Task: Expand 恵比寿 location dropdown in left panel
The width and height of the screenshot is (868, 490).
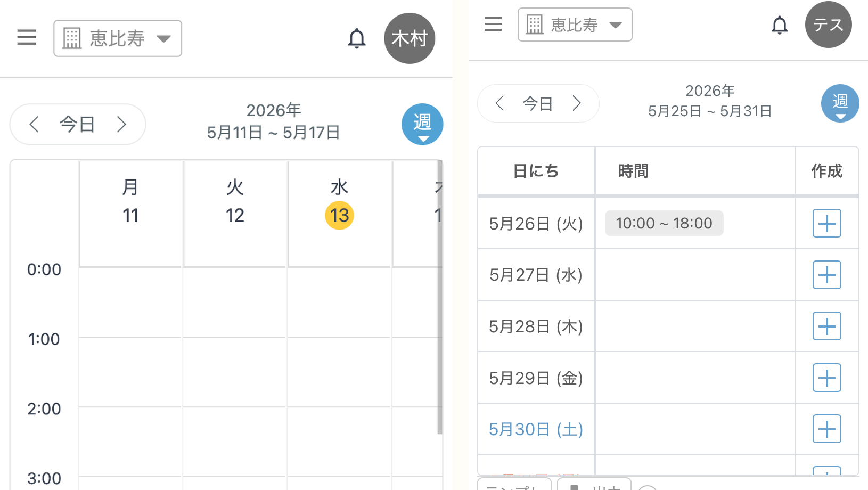Action: 118,38
